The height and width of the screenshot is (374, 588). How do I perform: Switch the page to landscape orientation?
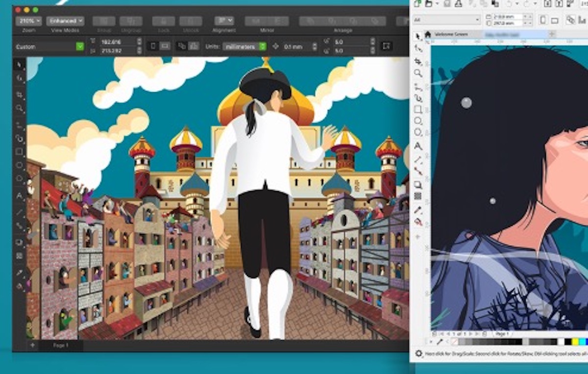(x=554, y=21)
